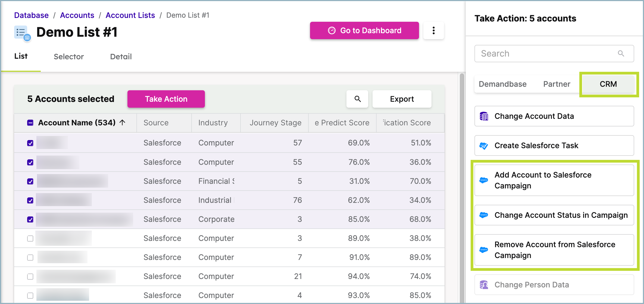The image size is (644, 304).
Task: Click the Export button
Action: 402,99
